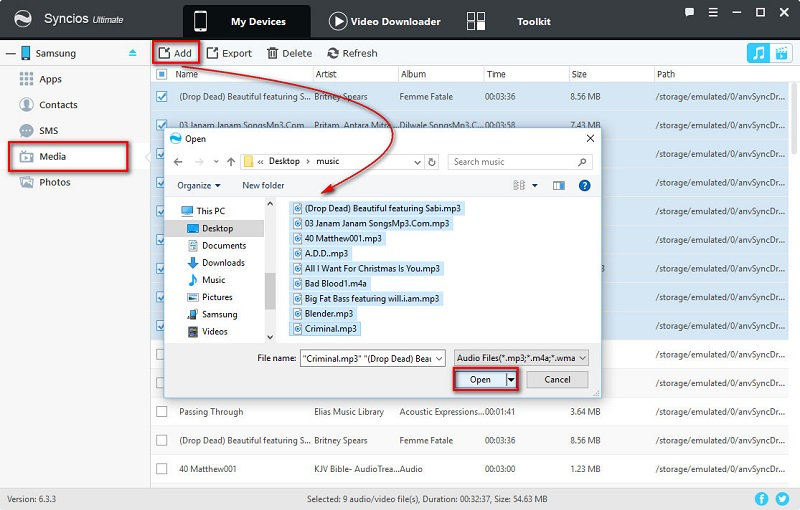Image resolution: width=800 pixels, height=510 pixels.
Task: Expand the File name combo box
Action: pyautogui.click(x=439, y=359)
